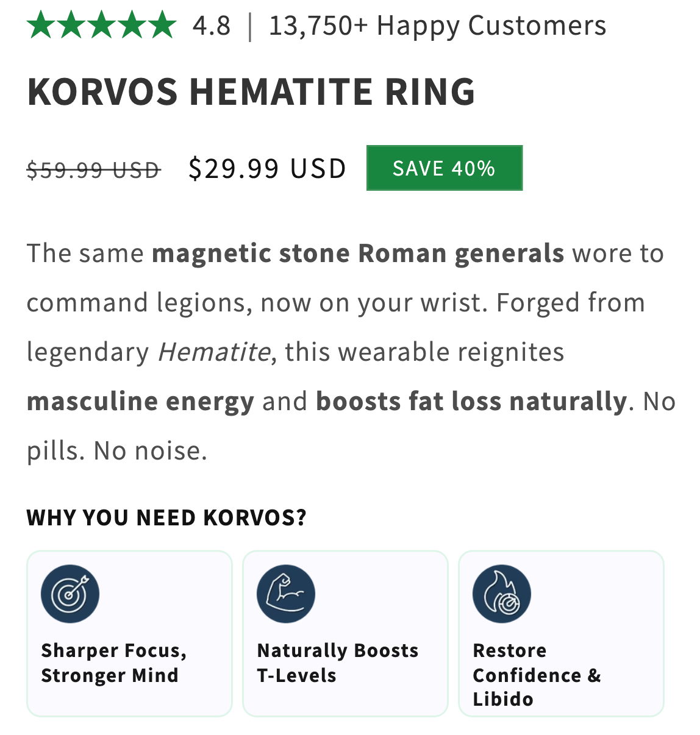This screenshot has width=700, height=735.
Task: Click the WHY YOU NEED KORVOS? heading
Action: coord(166,518)
